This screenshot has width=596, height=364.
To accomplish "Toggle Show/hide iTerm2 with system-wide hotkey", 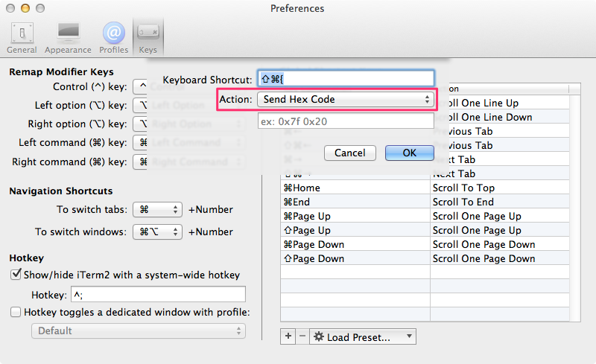I will pyautogui.click(x=16, y=274).
